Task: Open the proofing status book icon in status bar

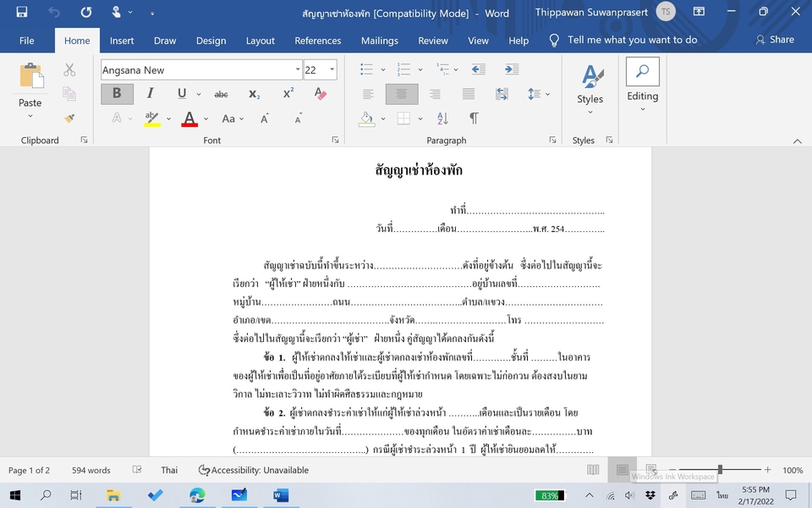Action: [137, 470]
